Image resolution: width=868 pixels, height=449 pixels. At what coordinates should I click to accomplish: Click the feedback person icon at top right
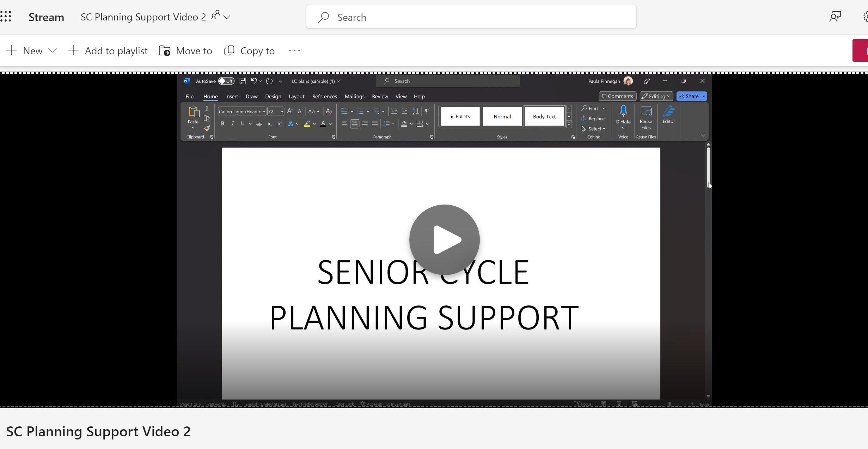coord(835,17)
